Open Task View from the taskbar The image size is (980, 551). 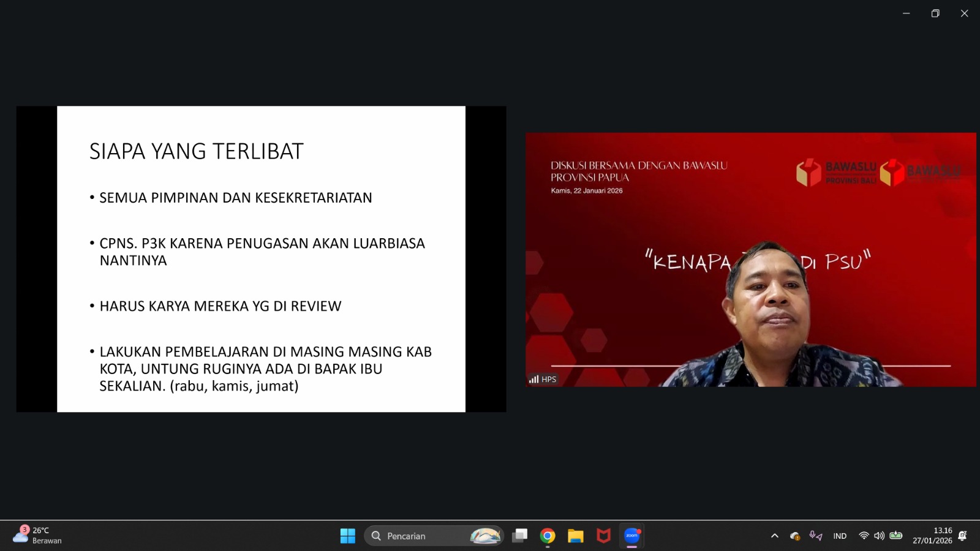coord(520,536)
